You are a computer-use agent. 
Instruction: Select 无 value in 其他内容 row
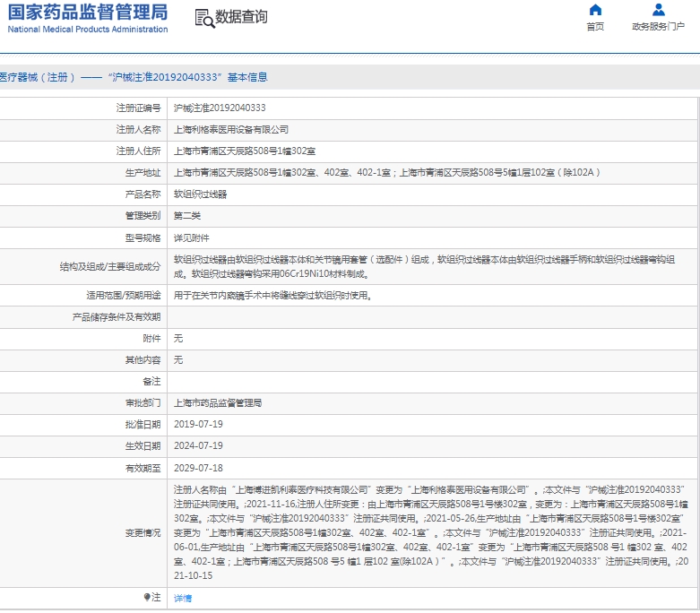(178, 360)
